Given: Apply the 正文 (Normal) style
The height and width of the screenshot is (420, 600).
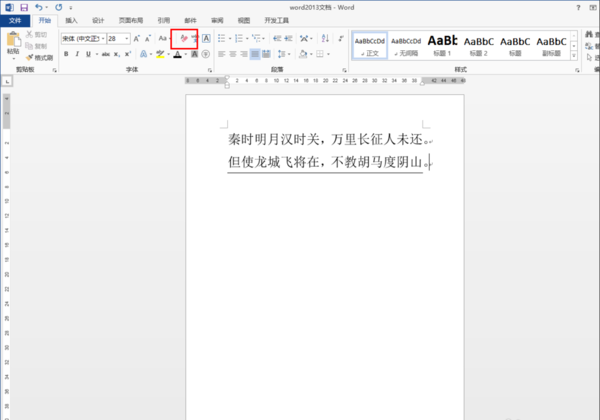Looking at the screenshot, I should coord(370,46).
